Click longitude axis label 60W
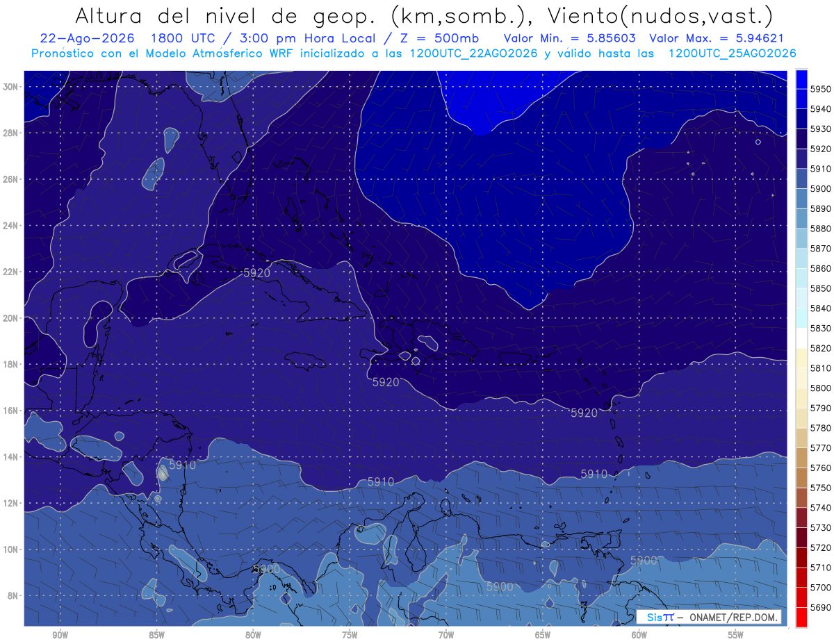This screenshot has height=644, width=834. click(639, 636)
